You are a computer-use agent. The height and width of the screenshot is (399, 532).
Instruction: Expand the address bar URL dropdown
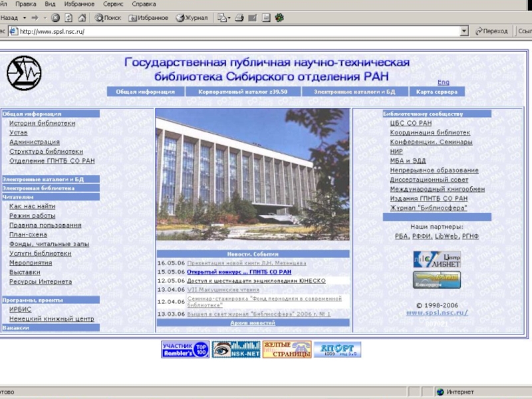pyautogui.click(x=464, y=31)
